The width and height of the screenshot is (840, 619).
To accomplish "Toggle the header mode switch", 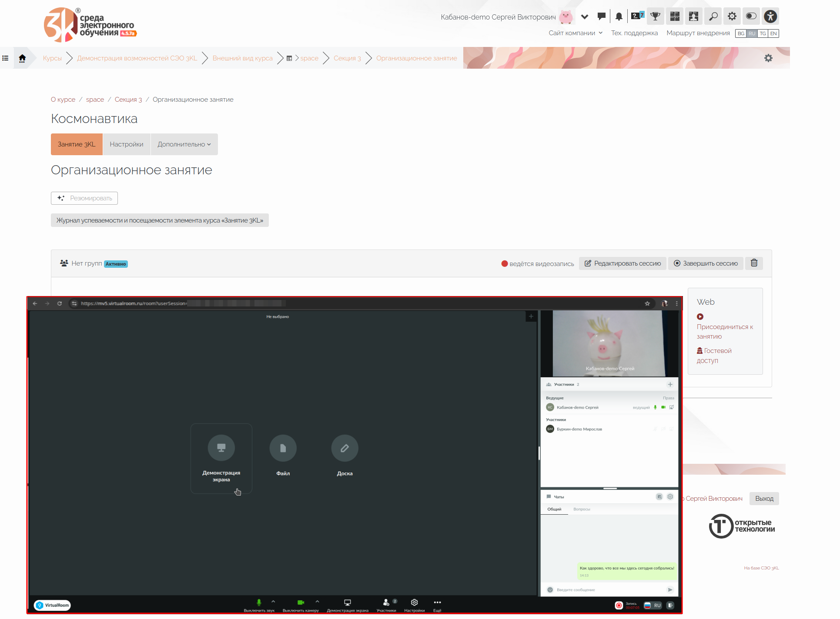I will point(751,17).
